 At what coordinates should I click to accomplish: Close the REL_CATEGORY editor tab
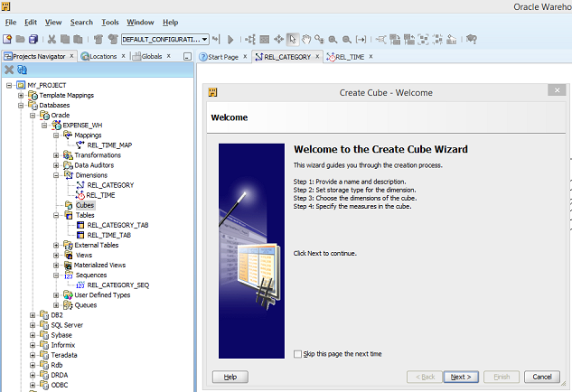(x=317, y=57)
